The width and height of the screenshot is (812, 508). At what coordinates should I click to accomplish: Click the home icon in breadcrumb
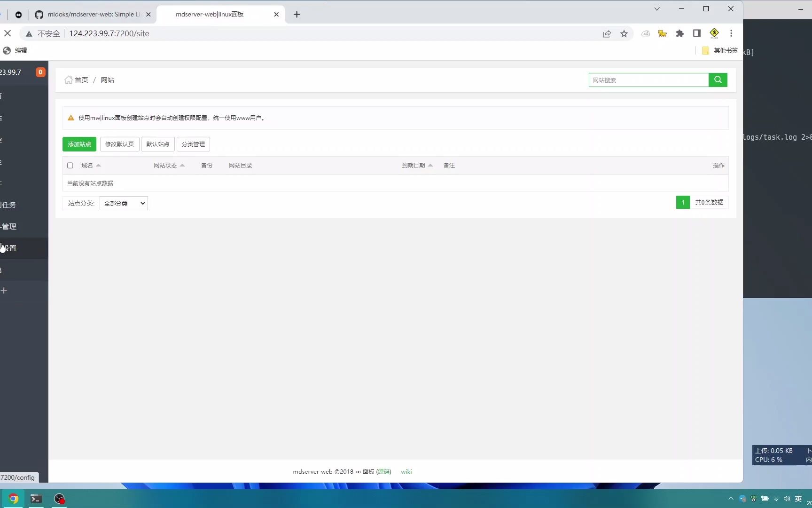point(69,80)
